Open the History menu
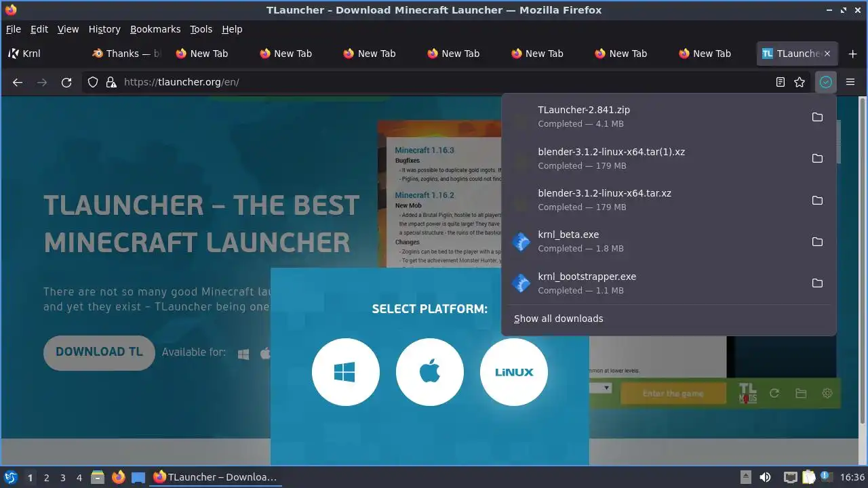Viewport: 868px width, 488px height. click(x=104, y=29)
